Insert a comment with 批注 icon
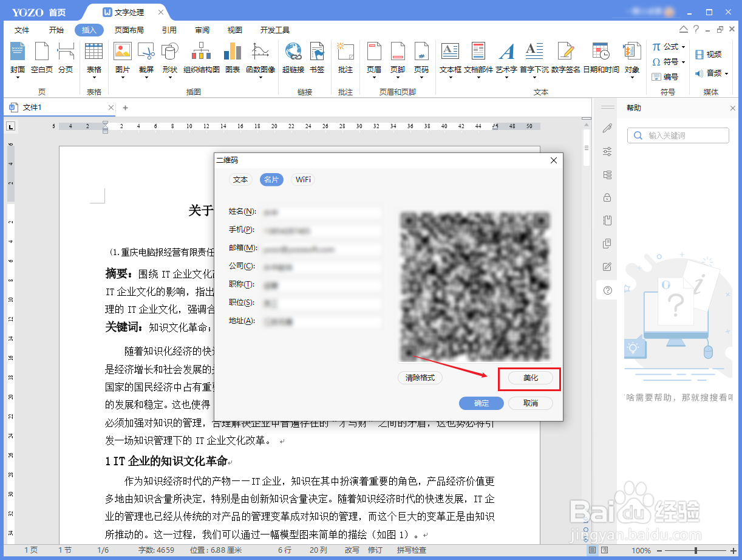Screen dimensions: 742x560 click(345, 59)
